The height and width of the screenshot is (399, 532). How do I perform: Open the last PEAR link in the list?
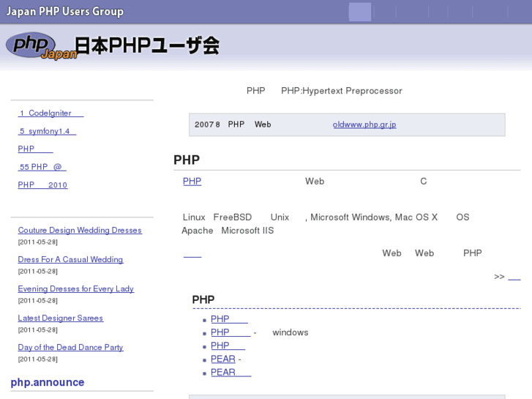tap(231, 373)
